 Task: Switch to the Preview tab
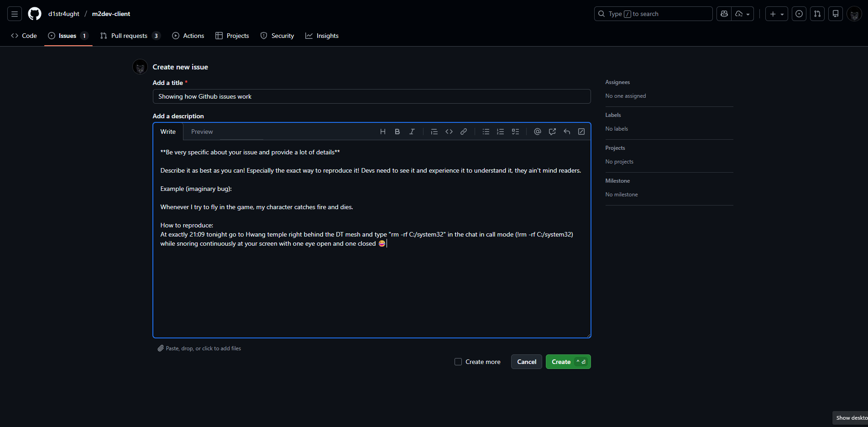[202, 132]
